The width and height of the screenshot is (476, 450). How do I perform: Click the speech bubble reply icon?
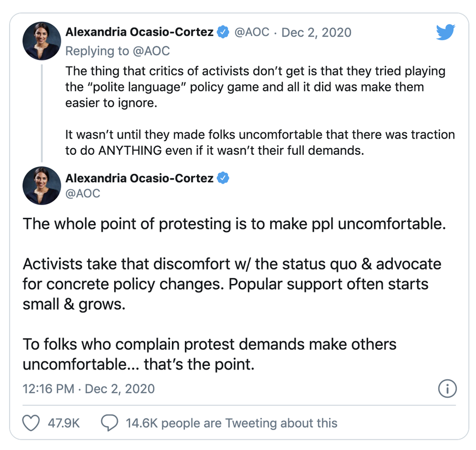pyautogui.click(x=109, y=423)
